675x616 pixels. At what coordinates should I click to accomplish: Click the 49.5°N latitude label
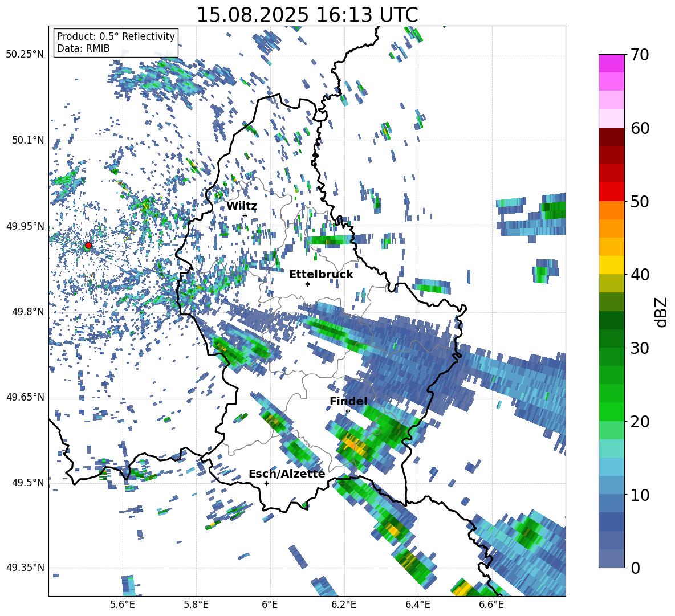[27, 482]
